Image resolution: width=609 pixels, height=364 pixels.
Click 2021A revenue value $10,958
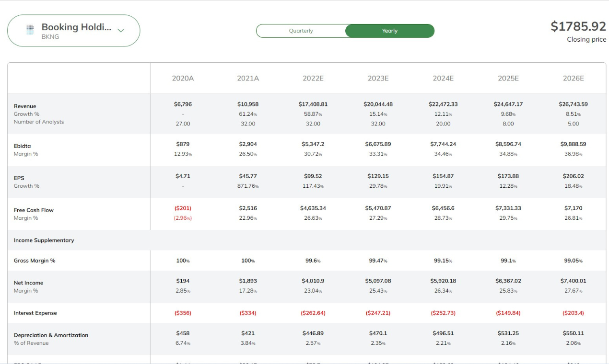point(248,104)
